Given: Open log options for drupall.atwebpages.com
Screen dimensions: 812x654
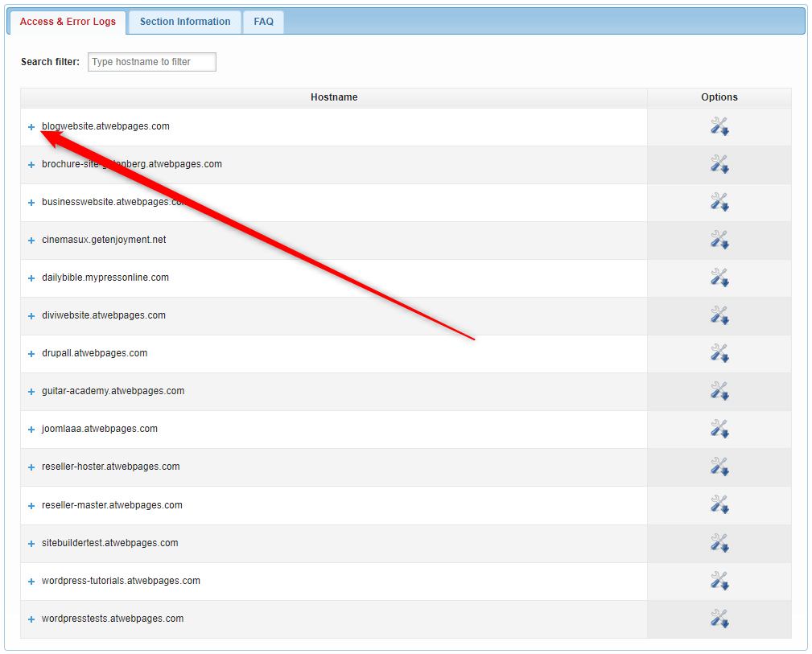Looking at the screenshot, I should point(719,352).
